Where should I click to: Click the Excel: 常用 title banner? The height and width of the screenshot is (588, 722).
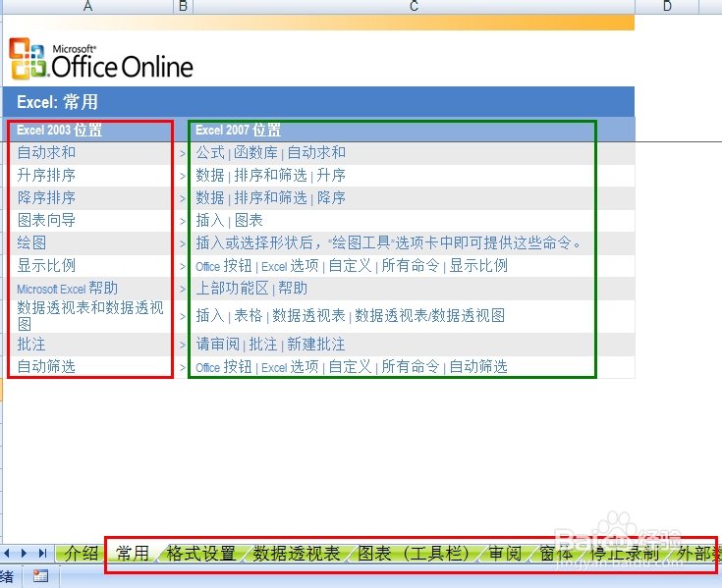pos(318,102)
